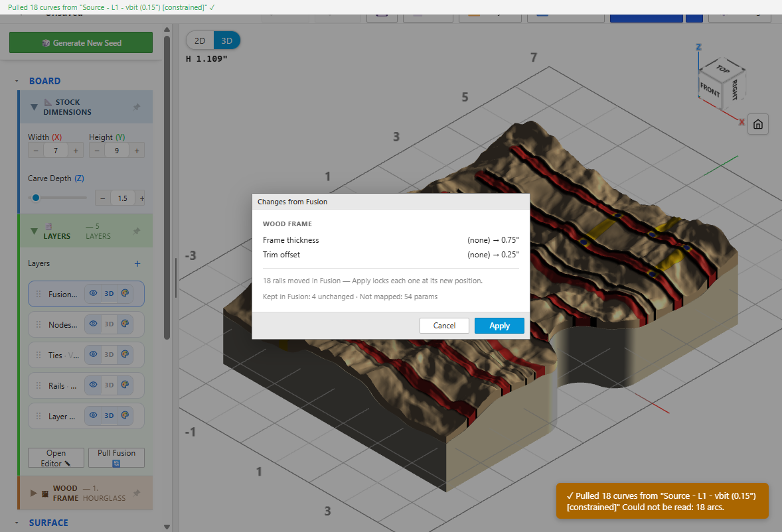Image resolution: width=782 pixels, height=532 pixels.
Task: Select the TOP face of the view cube
Action: pyautogui.click(x=723, y=69)
